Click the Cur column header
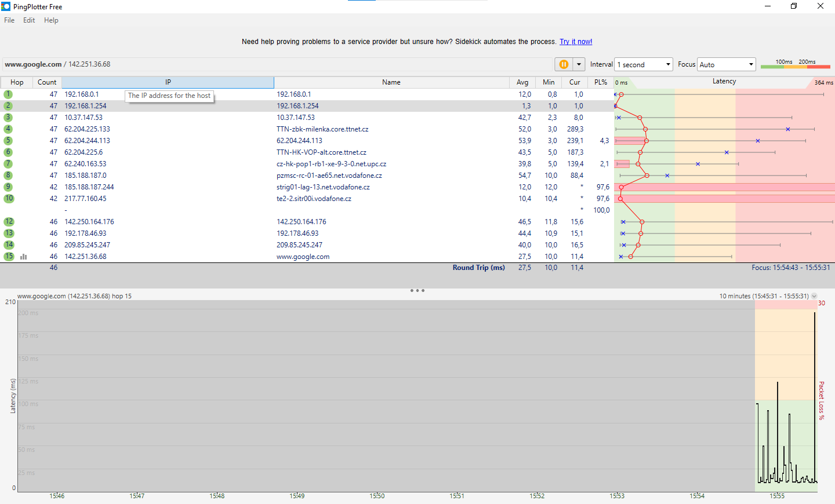 (575, 82)
